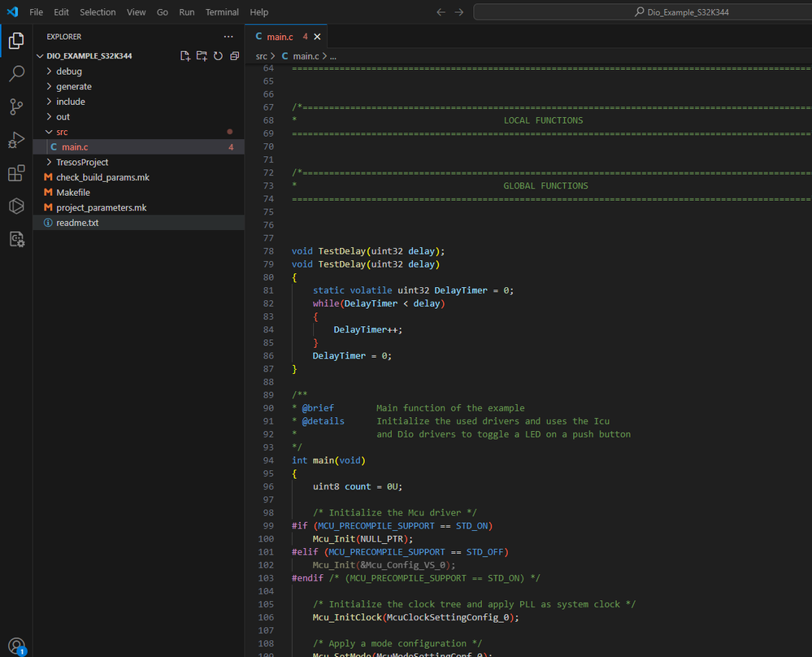
Task: Open the Selection menu
Action: 98,12
